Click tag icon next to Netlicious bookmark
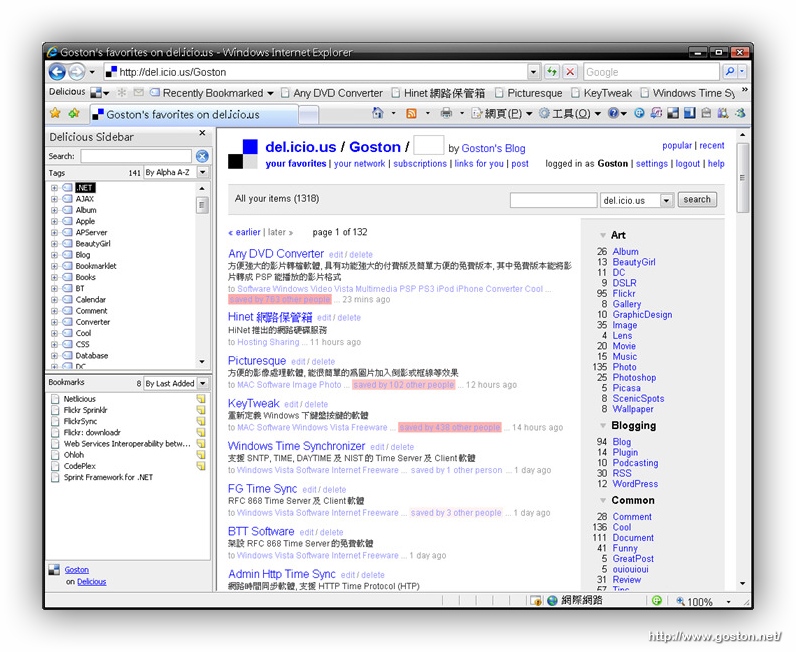 [201, 399]
